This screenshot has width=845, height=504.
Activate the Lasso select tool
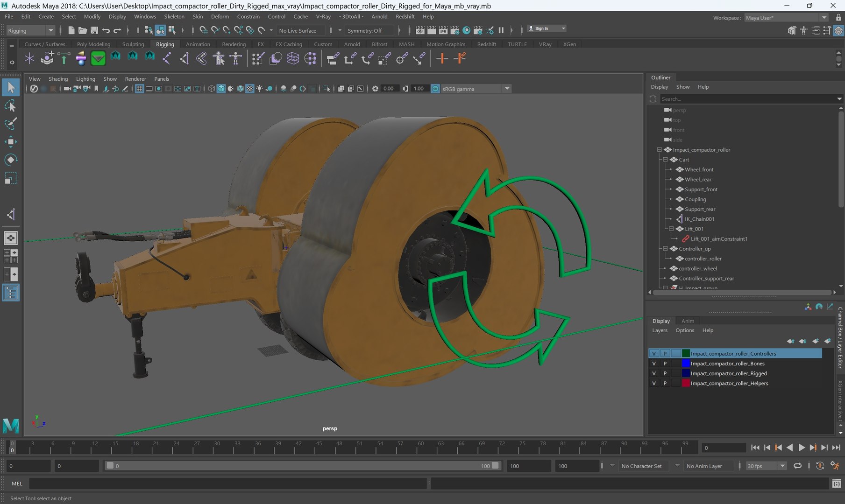[11, 106]
